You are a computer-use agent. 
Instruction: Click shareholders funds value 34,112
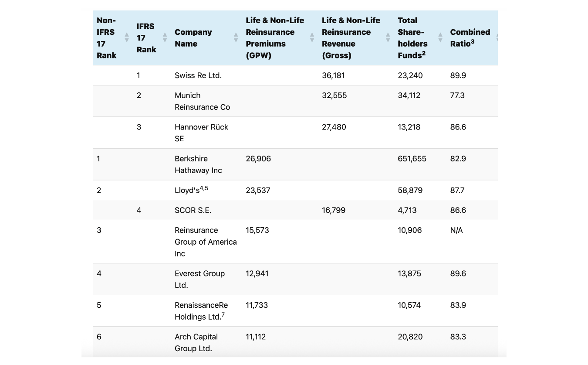[x=409, y=96]
